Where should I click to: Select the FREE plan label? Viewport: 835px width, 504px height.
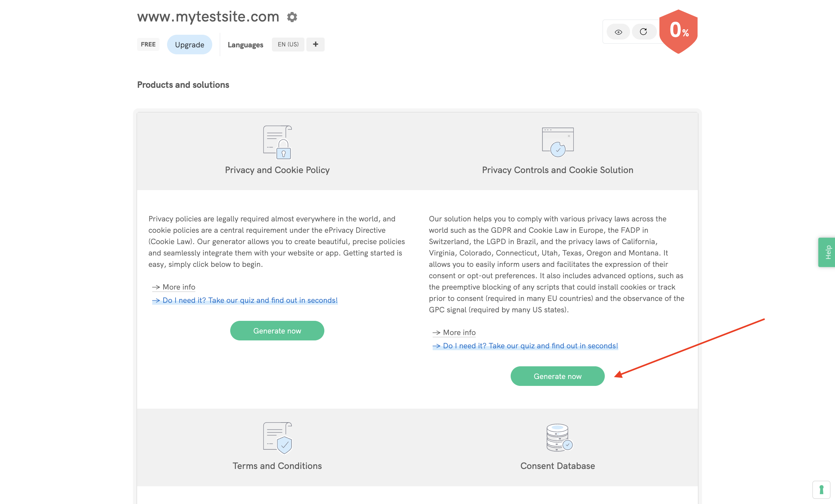(148, 44)
